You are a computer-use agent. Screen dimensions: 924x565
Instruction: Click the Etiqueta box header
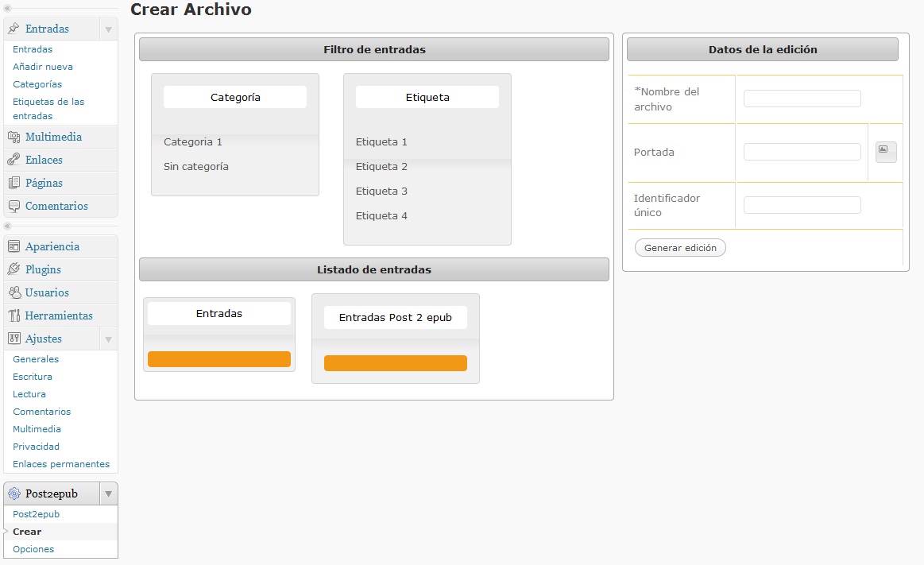pyautogui.click(x=427, y=97)
